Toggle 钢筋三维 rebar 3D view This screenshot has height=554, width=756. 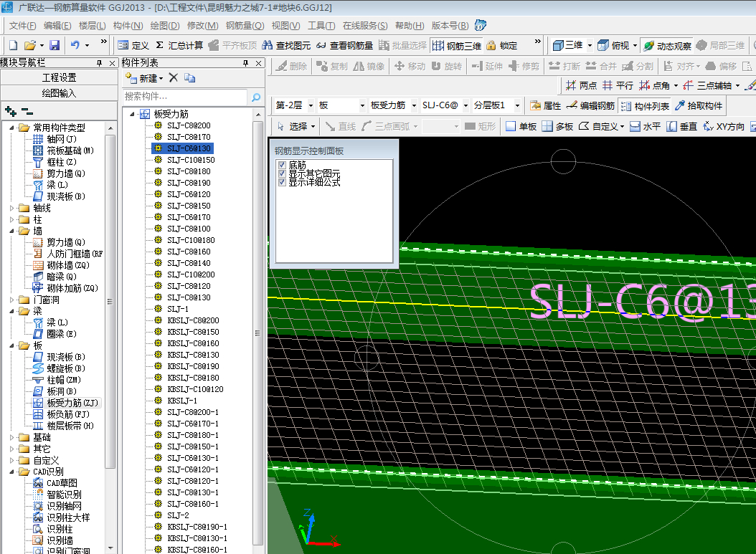[457, 45]
